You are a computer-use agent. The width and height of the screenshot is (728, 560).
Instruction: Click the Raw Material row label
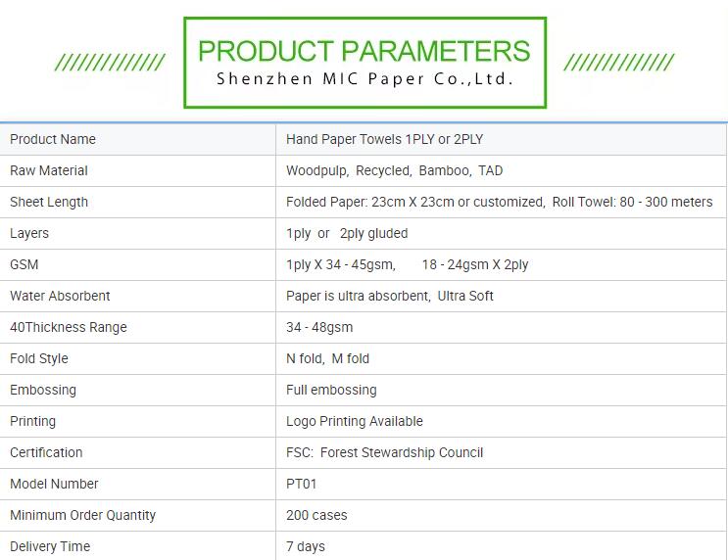click(x=49, y=170)
